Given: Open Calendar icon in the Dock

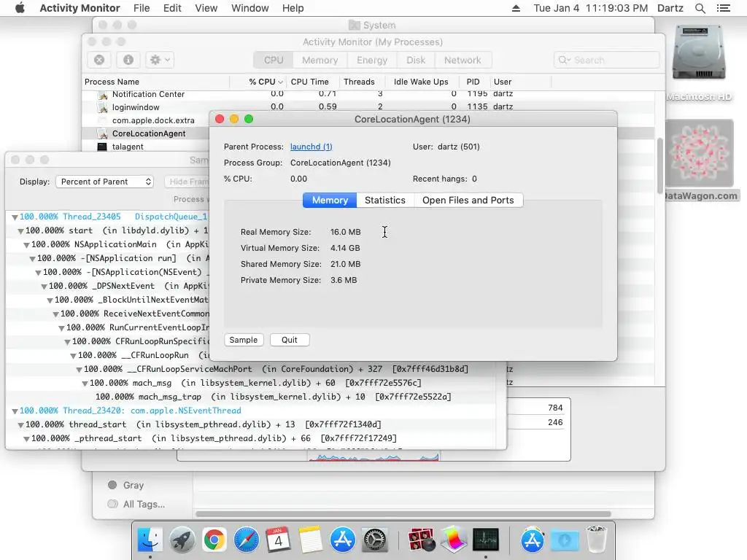Looking at the screenshot, I should (x=278, y=540).
